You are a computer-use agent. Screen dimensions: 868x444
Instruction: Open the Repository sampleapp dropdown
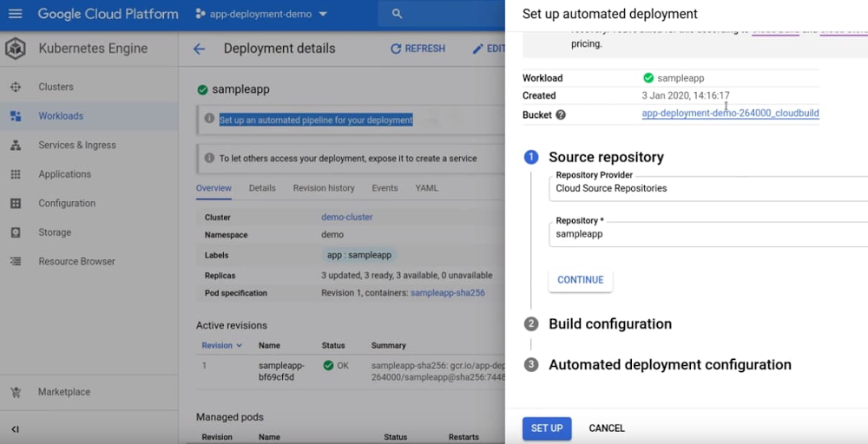[x=708, y=234]
